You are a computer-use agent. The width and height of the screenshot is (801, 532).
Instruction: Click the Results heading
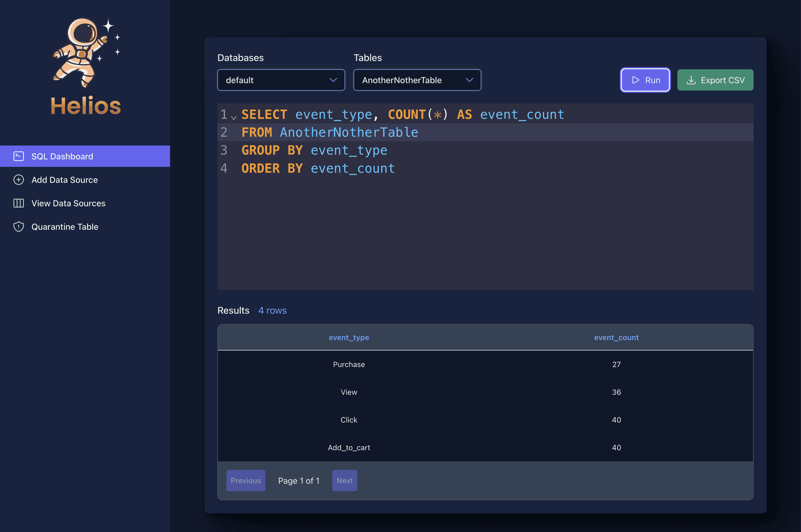(233, 311)
